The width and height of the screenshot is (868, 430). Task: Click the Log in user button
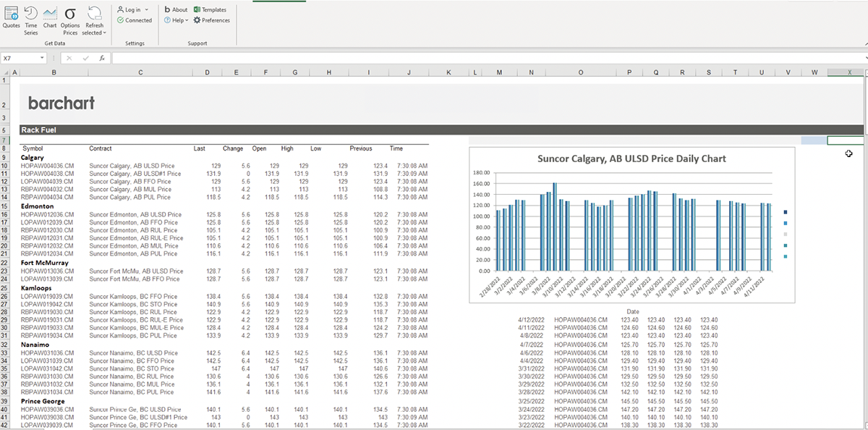pos(129,10)
